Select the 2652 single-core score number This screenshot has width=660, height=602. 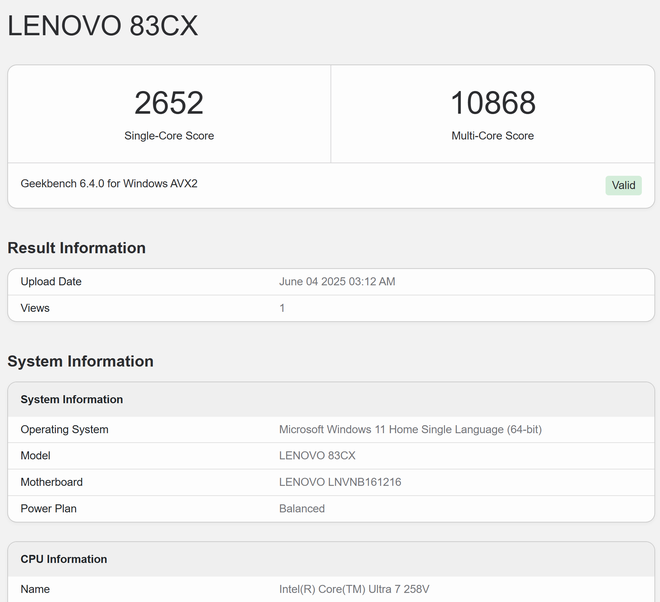[169, 103]
